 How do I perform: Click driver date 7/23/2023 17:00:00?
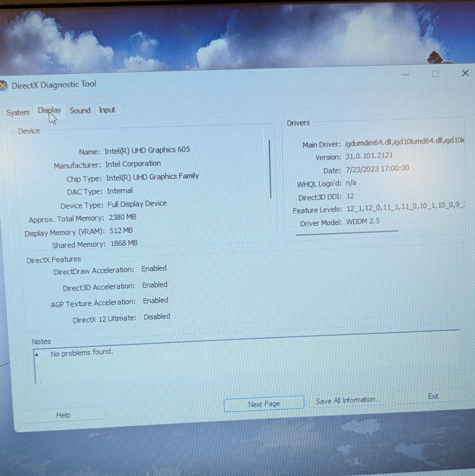(377, 169)
